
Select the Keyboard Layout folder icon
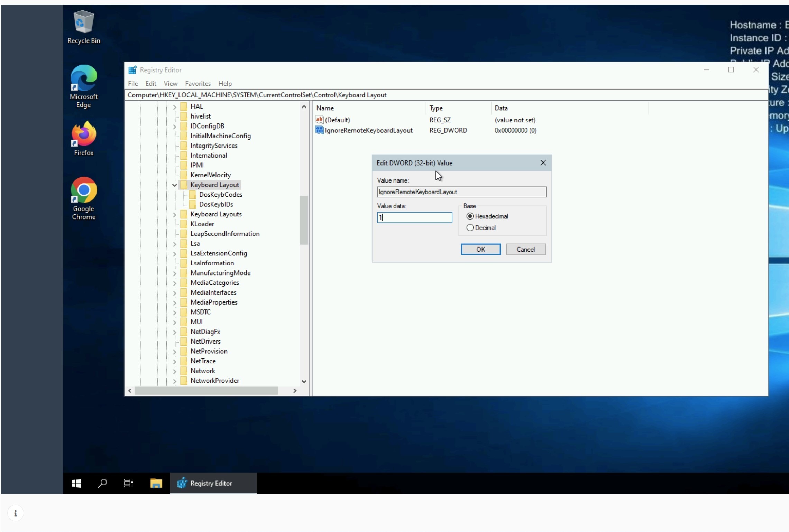tap(184, 185)
